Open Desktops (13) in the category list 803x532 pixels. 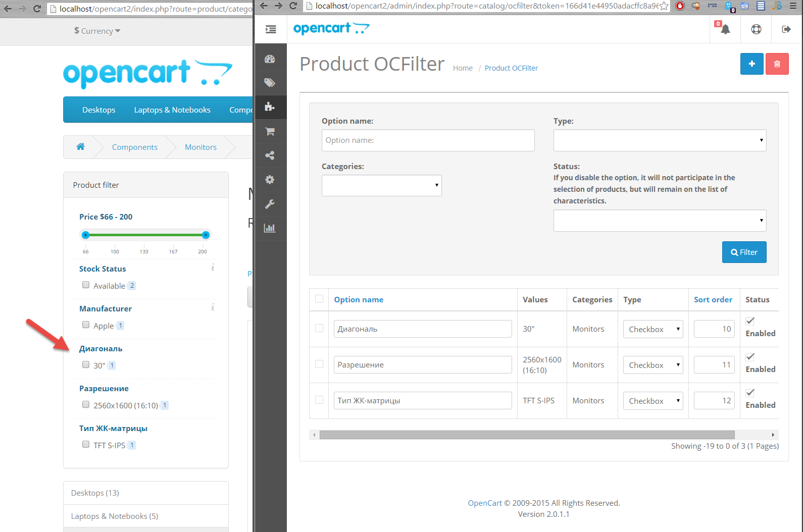click(x=146, y=493)
